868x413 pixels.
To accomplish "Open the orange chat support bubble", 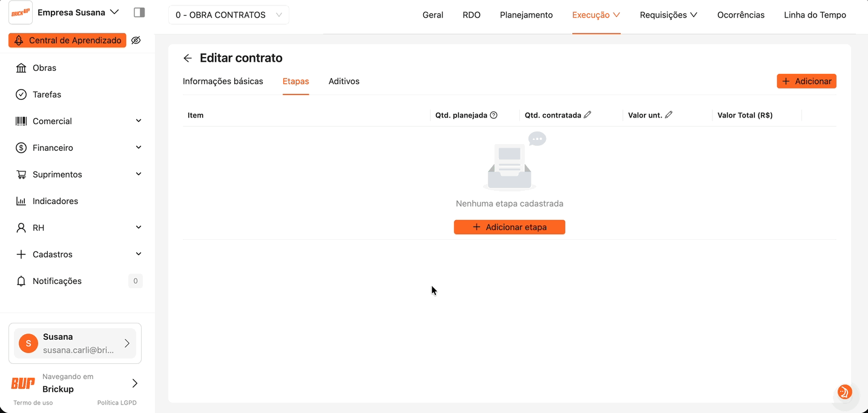I will (844, 392).
